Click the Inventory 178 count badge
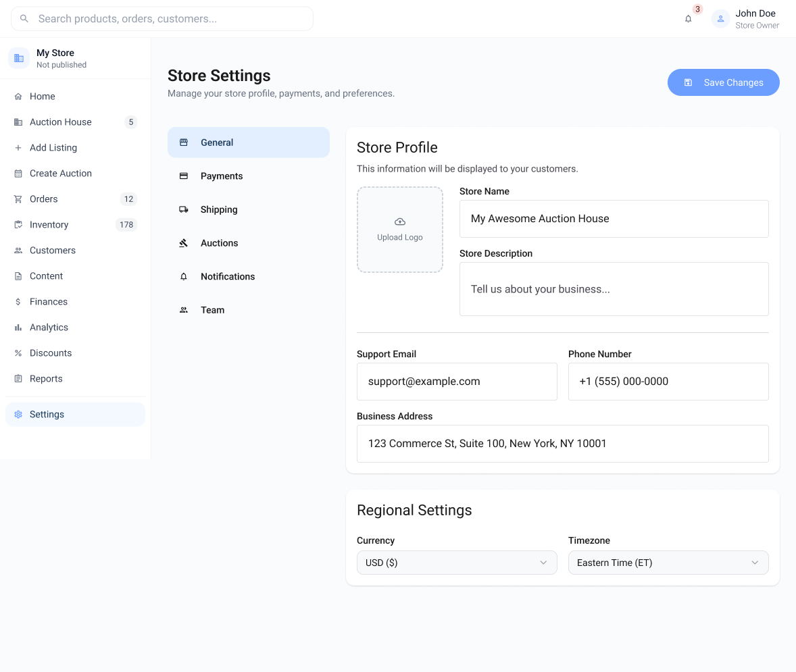 pyautogui.click(x=126, y=225)
